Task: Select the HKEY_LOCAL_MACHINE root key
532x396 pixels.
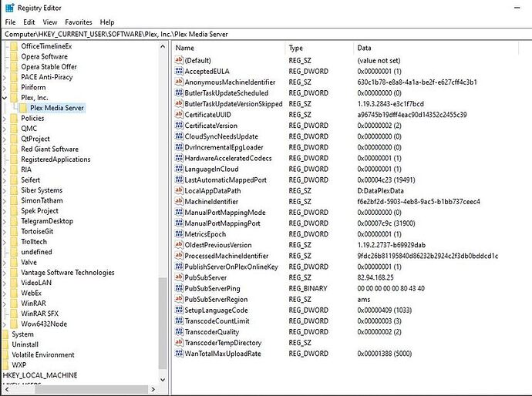Action: [x=40, y=375]
